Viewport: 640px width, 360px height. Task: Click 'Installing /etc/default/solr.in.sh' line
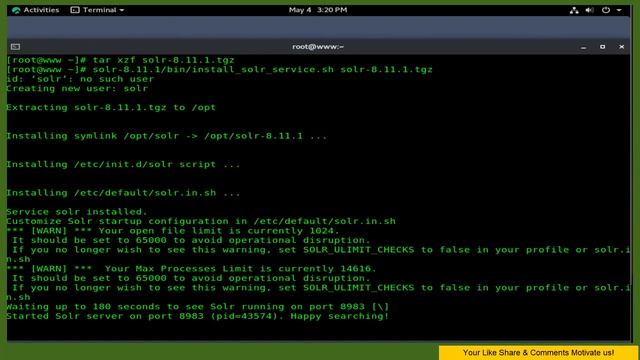(123, 193)
